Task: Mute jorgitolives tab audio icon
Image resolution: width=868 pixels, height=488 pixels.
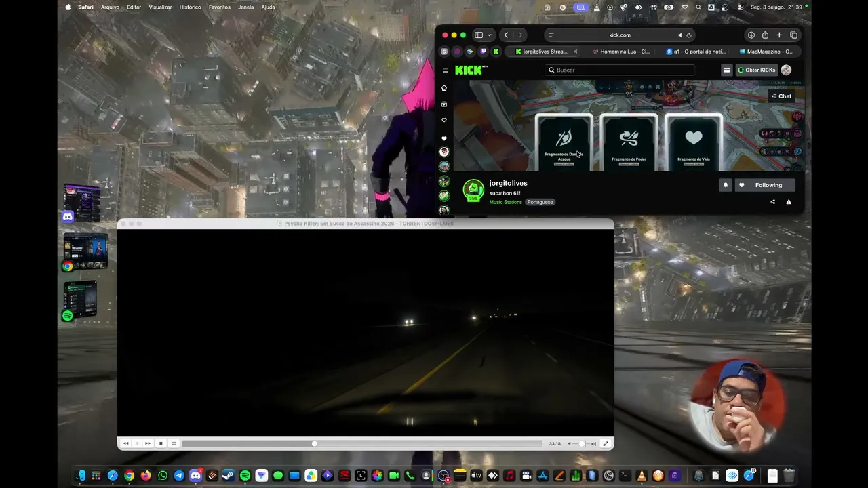Action: point(575,52)
